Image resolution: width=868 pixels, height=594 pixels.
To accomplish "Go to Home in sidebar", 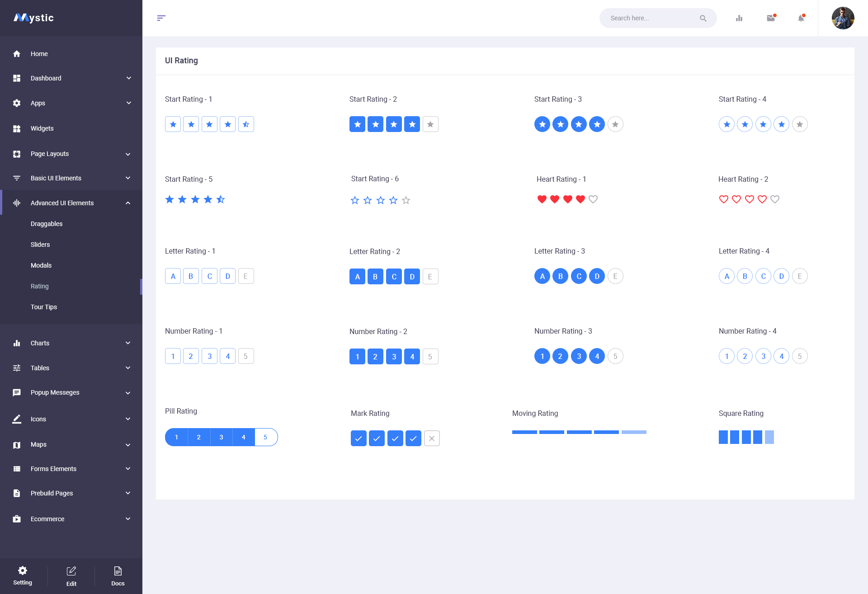I will click(x=39, y=54).
